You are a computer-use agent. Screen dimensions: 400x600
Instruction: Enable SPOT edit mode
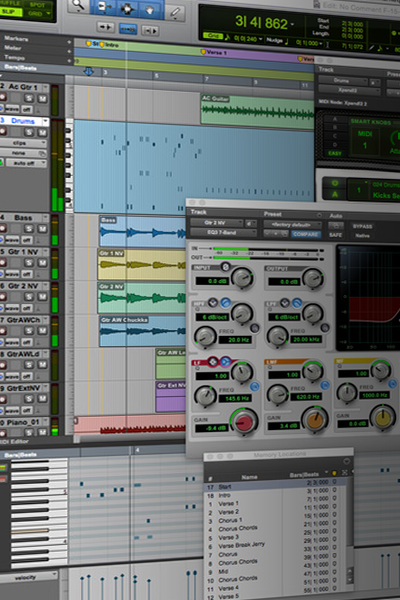(37, 5)
